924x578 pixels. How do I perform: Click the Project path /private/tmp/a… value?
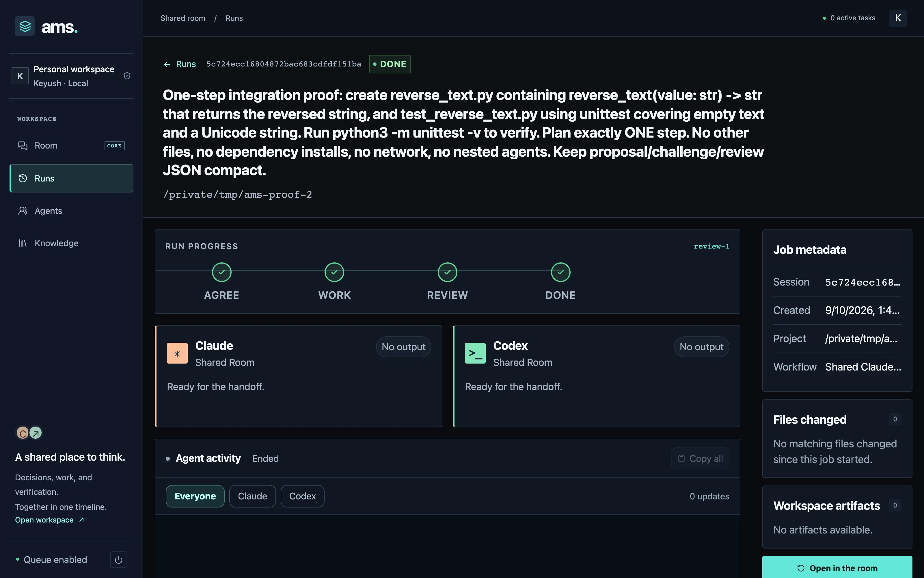click(861, 339)
